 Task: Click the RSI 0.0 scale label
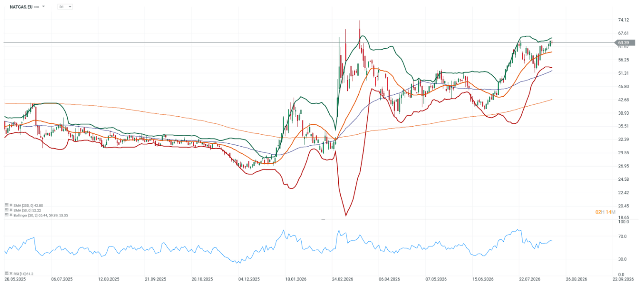621,274
